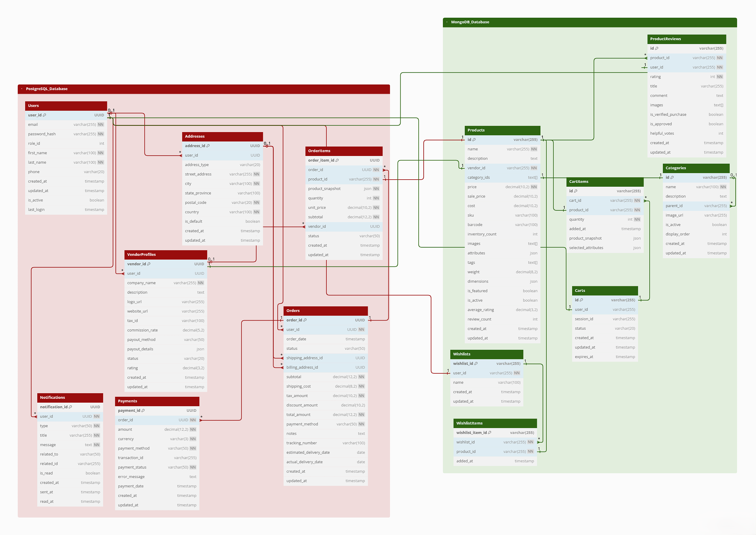Select the Orders table header
756x535 pixels.
[326, 311]
